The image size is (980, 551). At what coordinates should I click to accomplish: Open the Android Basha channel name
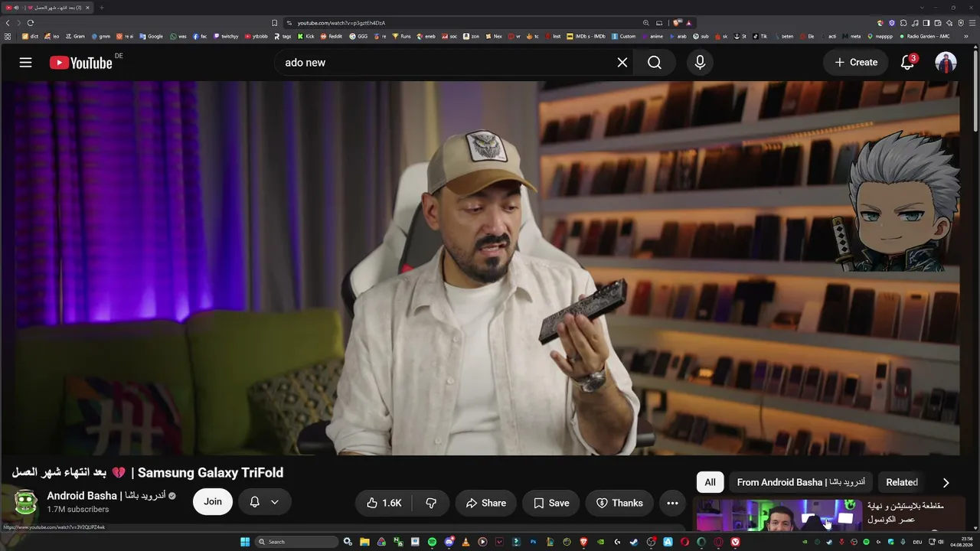[106, 496]
